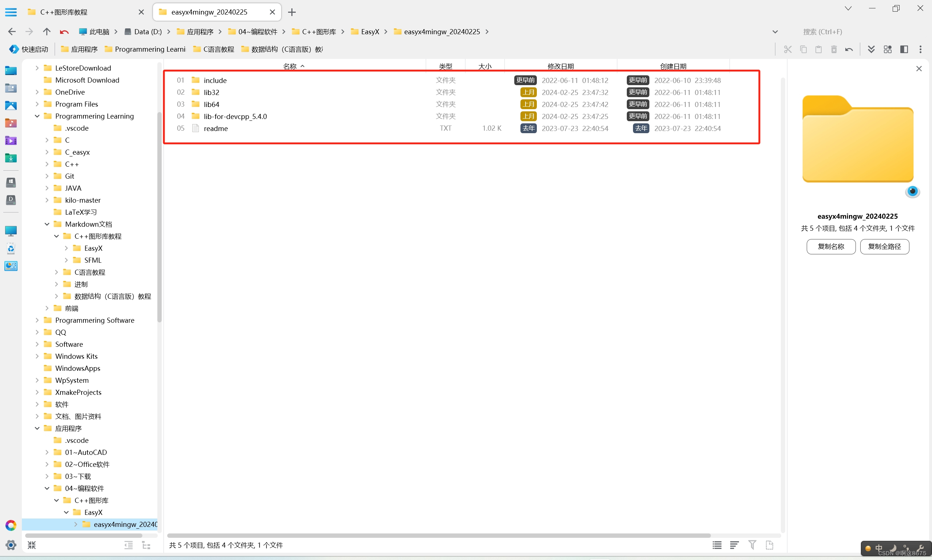The image size is (932, 560).
Task: Expand the Programmering Software tree item
Action: [x=37, y=319]
